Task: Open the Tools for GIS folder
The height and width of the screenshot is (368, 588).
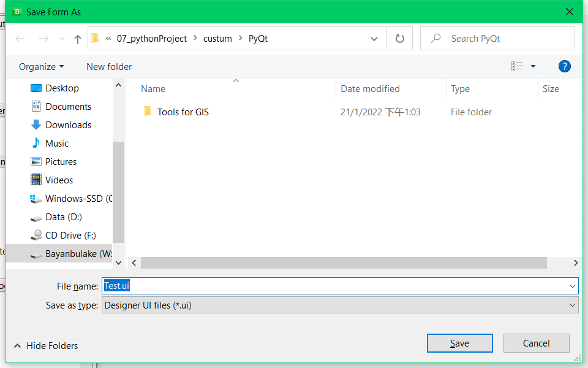Action: [x=183, y=112]
